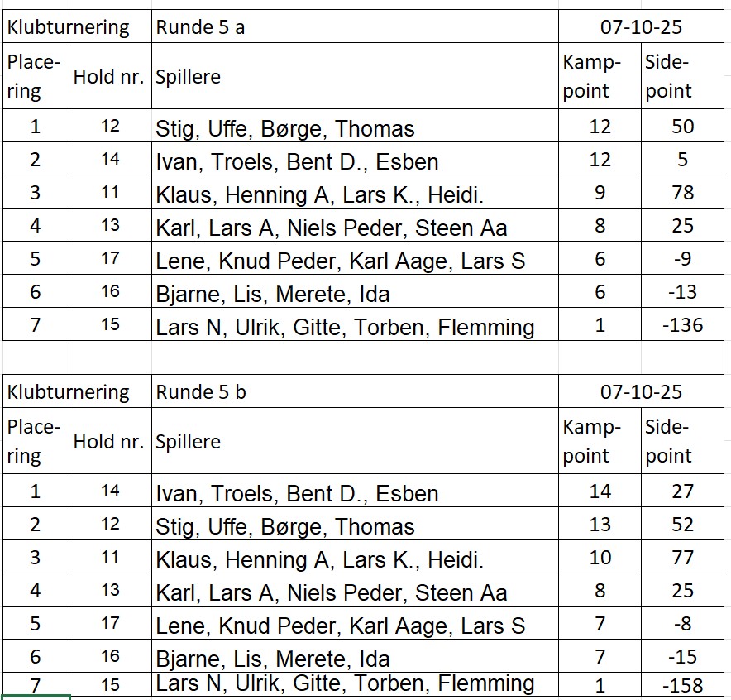Select Sidepoint value -9 in Runde 5 a

[682, 258]
